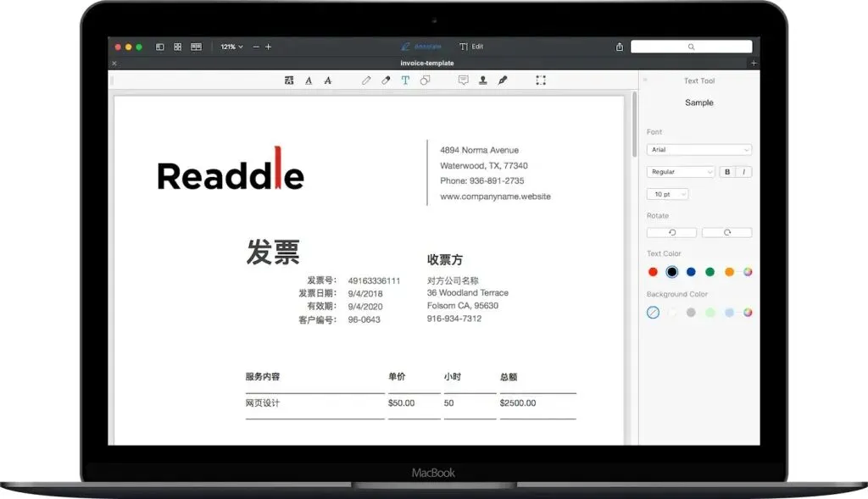
Task: Open the Arial font dropdown
Action: coord(699,150)
